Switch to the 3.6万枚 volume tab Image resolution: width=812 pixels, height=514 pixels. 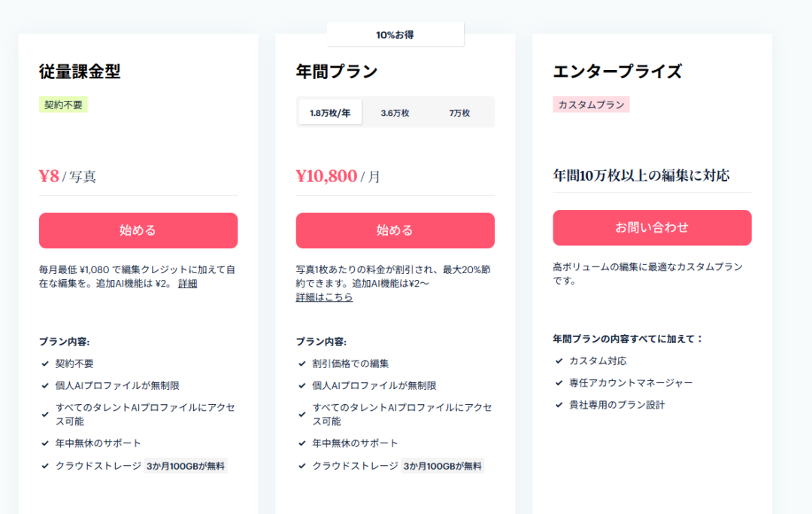(x=395, y=113)
